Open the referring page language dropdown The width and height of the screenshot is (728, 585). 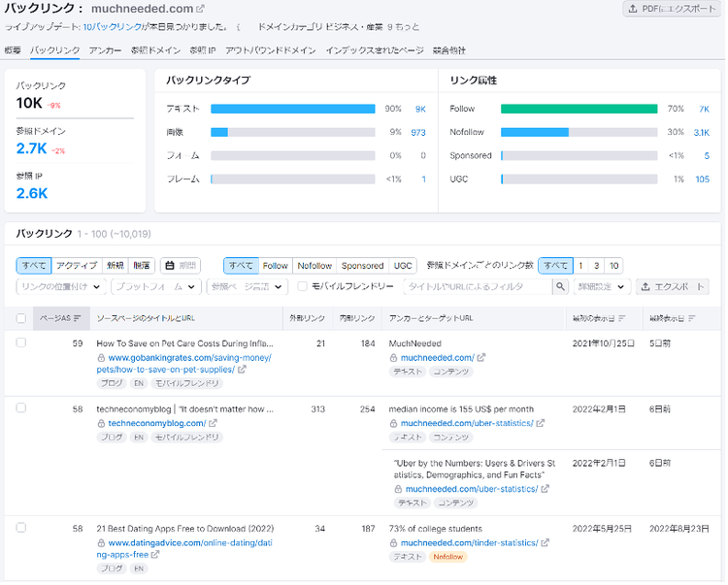[x=247, y=287]
